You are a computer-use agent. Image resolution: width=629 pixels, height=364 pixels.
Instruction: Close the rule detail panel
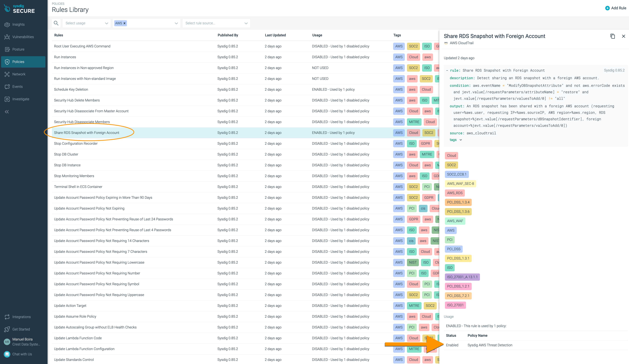pos(623,36)
